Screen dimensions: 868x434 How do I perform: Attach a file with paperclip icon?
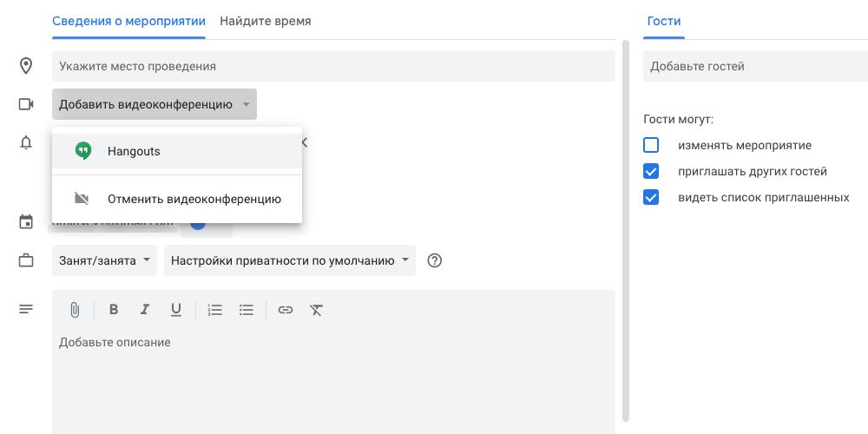(x=75, y=310)
